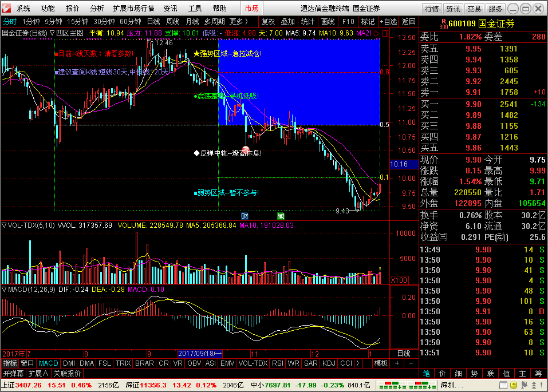Switch to 日线 daily period
Screen dimensions: 548x392
153,21
